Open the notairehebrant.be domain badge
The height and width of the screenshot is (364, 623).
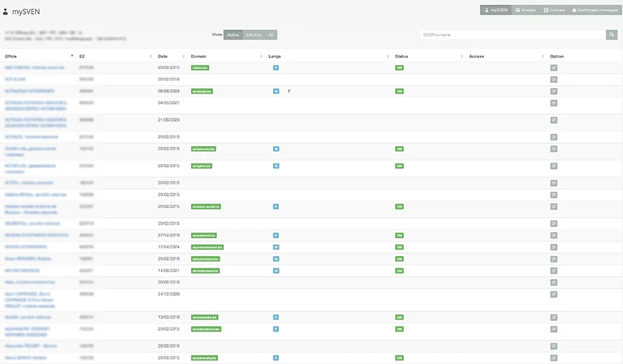coord(206,329)
